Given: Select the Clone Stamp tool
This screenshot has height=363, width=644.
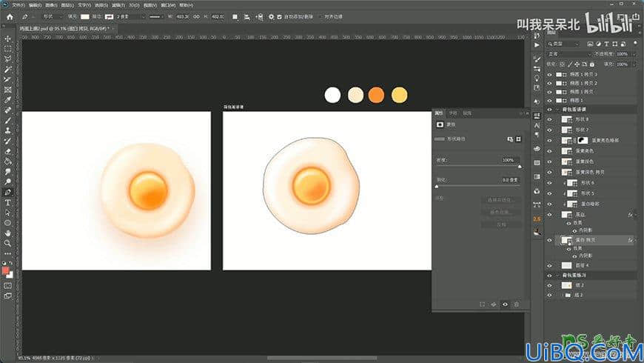Looking at the screenshot, I should click(x=8, y=130).
